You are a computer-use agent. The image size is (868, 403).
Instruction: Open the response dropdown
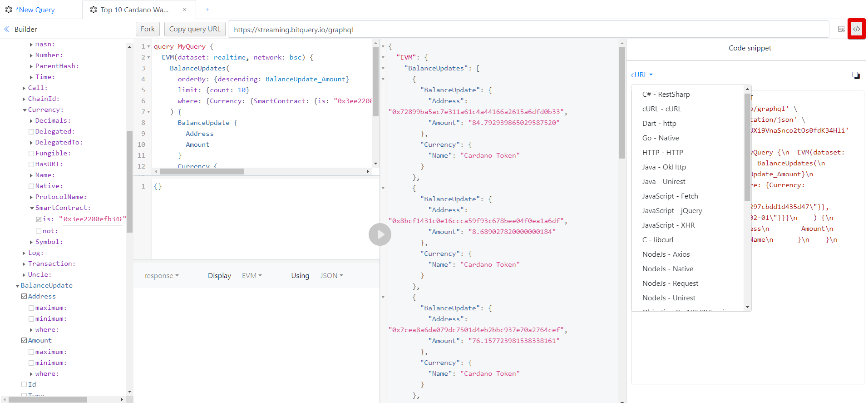click(x=161, y=276)
